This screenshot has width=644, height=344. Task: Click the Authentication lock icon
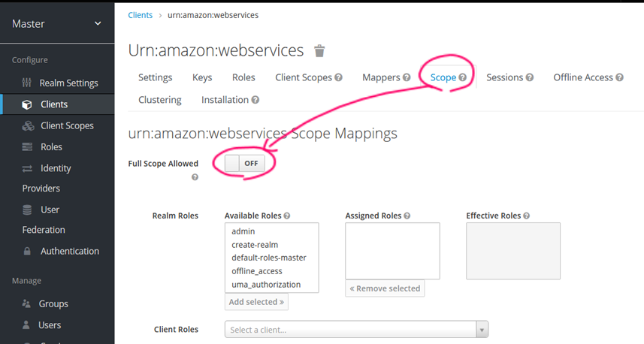[x=27, y=251]
